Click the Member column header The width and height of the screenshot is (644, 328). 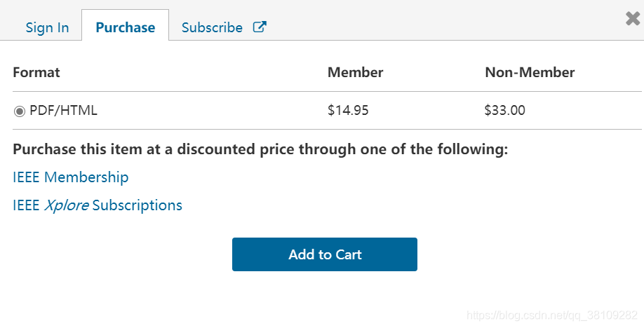click(355, 72)
